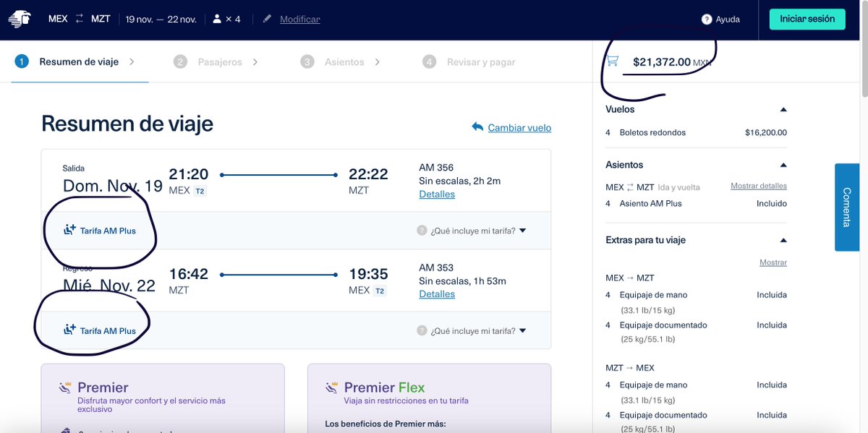Image resolution: width=868 pixels, height=433 pixels.
Task: Click the Aeroméxico airline logo
Action: (x=20, y=18)
